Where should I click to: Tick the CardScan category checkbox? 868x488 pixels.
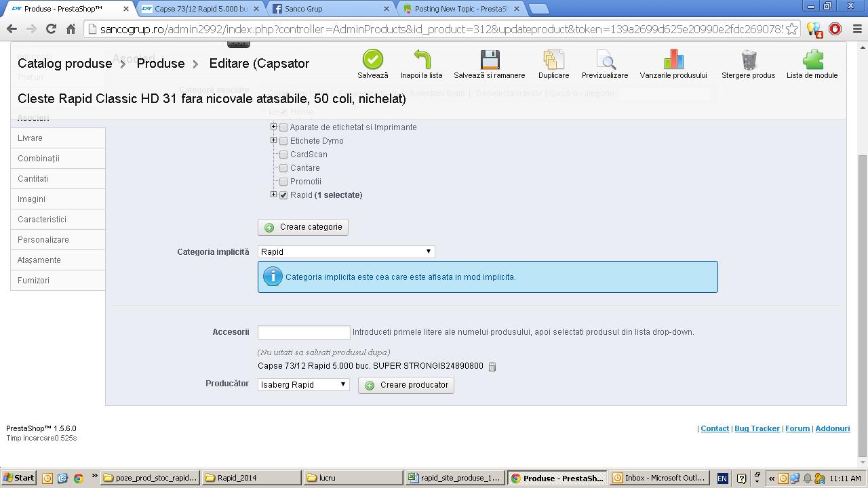283,155
